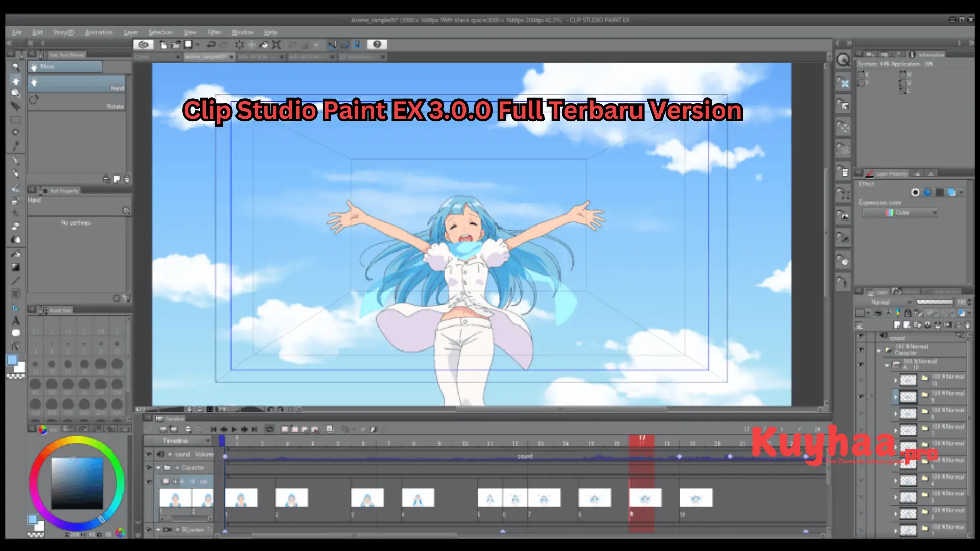Select the Rotate sub tool
The image size is (980, 551).
pos(77,103)
